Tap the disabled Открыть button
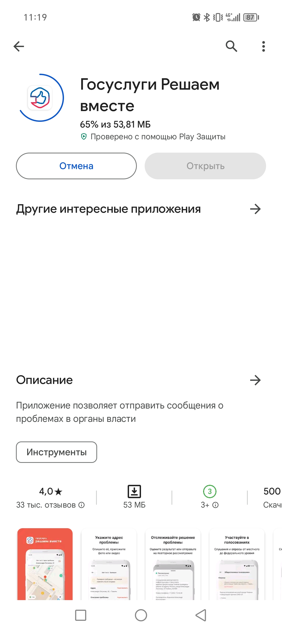Viewport: 282px width, 644px height. point(205,166)
